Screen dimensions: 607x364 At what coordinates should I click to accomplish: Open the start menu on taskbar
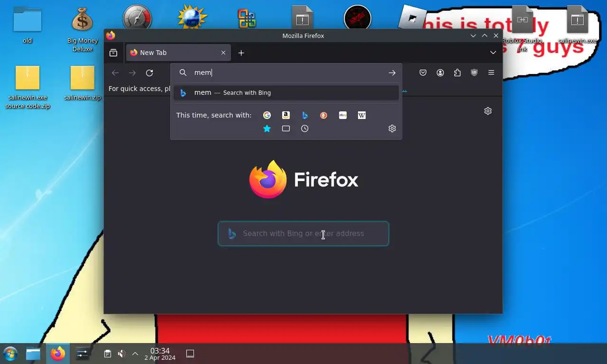click(x=10, y=354)
